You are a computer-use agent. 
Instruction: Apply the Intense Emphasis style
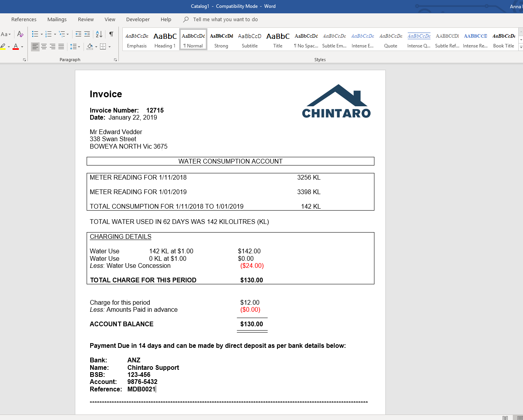(363, 40)
